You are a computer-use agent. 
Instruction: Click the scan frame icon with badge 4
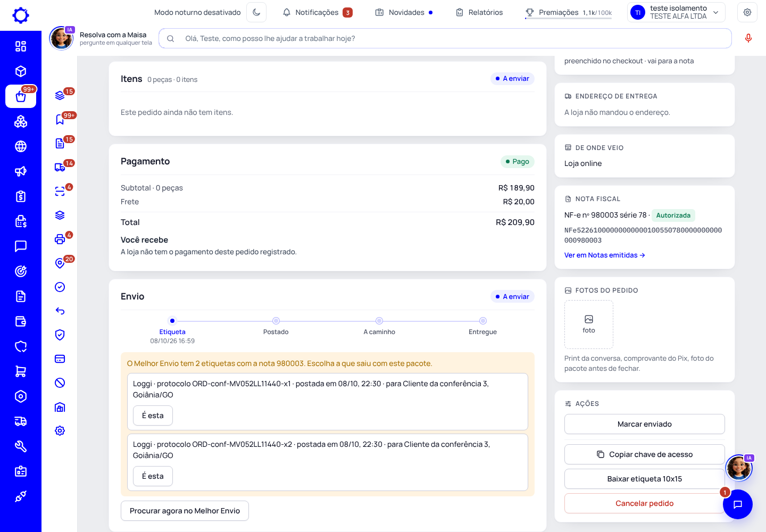pyautogui.click(x=60, y=192)
